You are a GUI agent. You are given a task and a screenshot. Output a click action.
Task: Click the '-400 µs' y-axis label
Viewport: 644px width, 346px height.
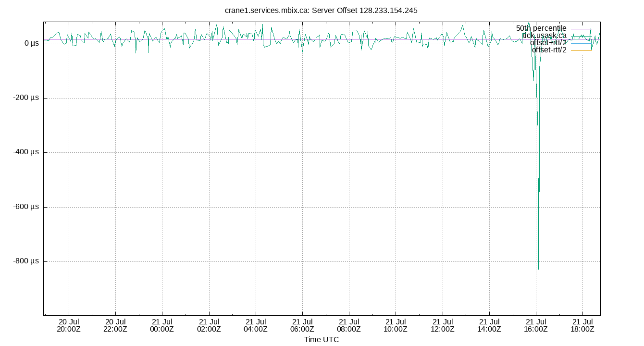(x=26, y=152)
